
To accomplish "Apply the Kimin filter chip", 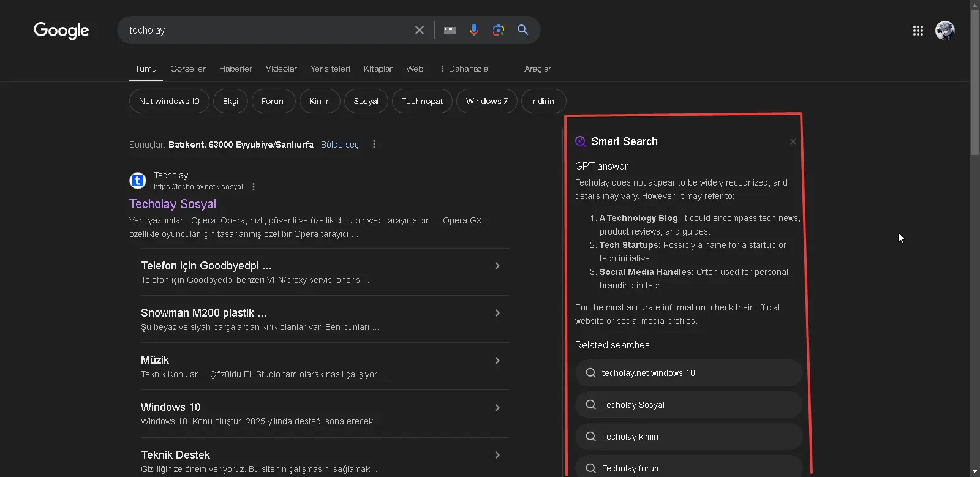I will tap(320, 101).
